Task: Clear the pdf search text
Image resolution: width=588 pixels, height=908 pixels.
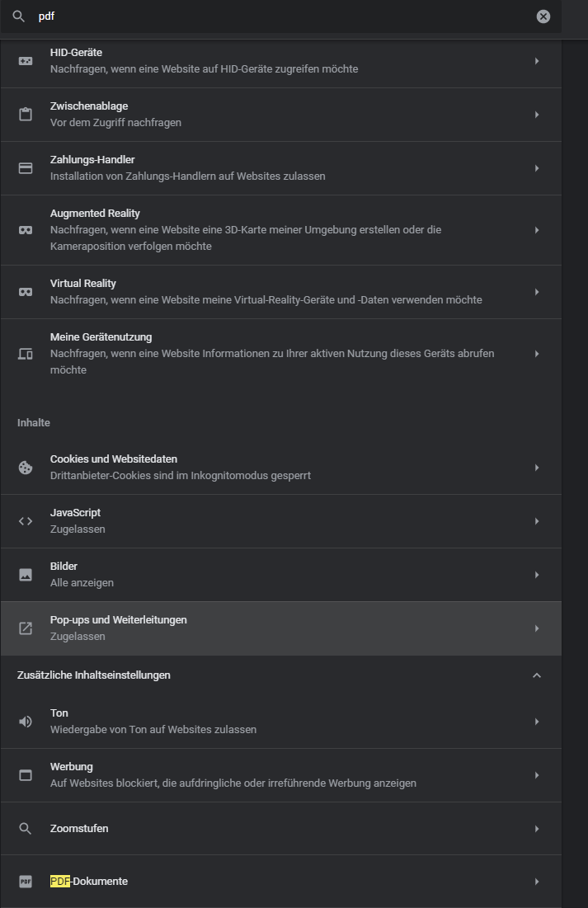Action: (543, 16)
